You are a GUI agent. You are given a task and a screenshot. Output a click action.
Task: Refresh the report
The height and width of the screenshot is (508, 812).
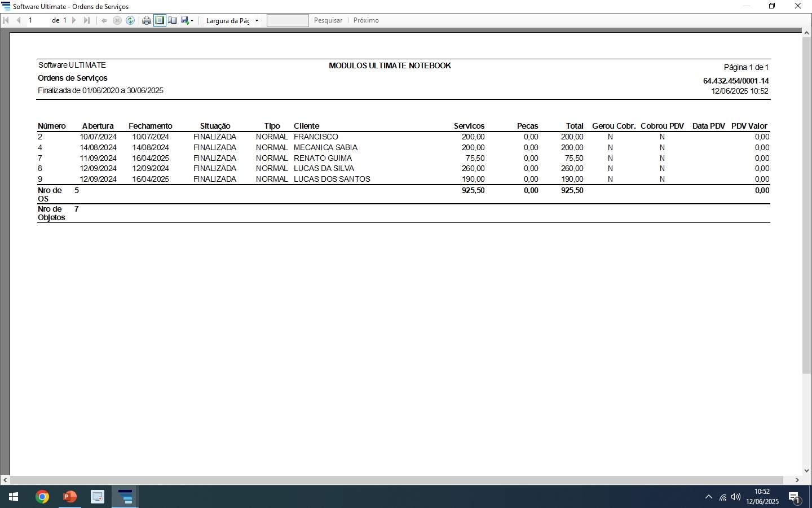click(x=130, y=20)
